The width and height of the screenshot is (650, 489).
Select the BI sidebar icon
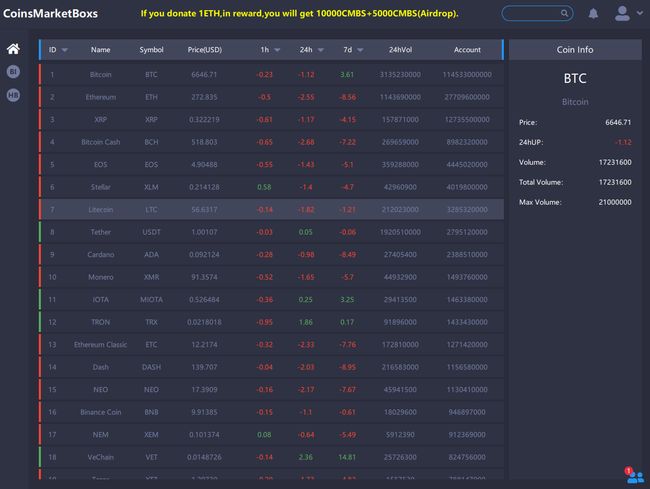(x=13, y=72)
